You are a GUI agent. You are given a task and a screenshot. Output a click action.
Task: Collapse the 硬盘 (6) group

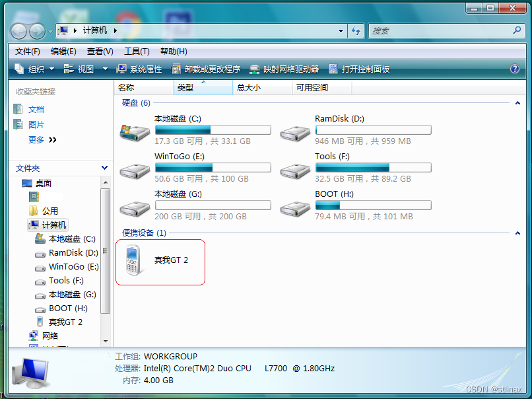click(517, 103)
